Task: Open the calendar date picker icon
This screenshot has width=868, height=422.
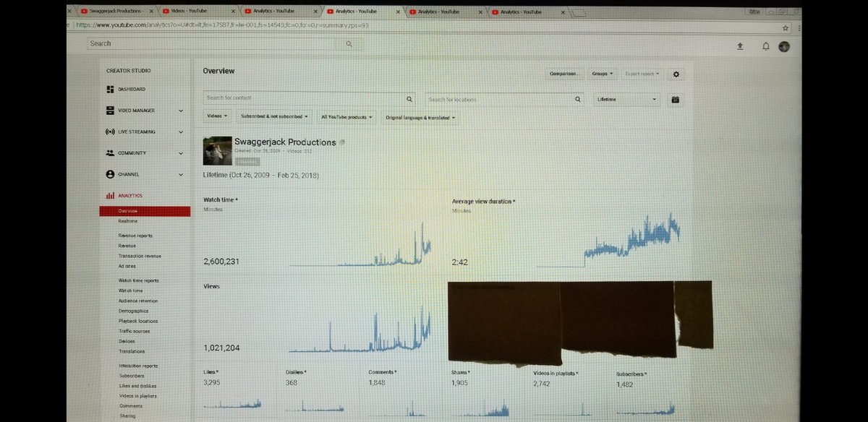Action: coord(675,100)
